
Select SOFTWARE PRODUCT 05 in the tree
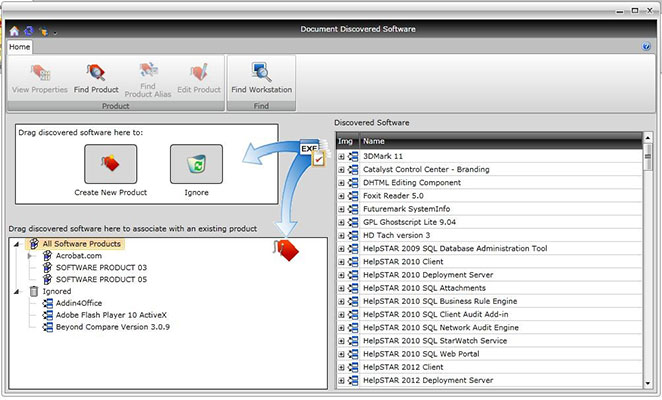coord(101,279)
